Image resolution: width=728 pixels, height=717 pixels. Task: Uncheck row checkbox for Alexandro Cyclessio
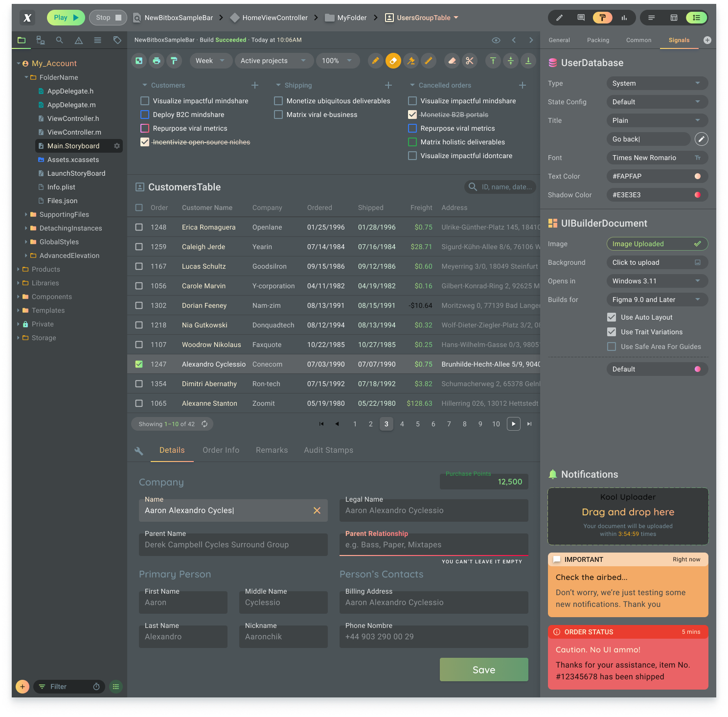[139, 364]
